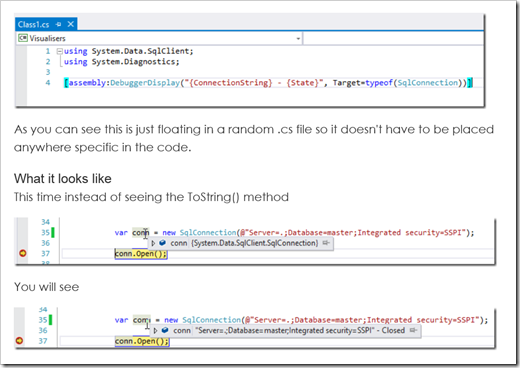Expand conn tooltip showing Closed state

[155, 331]
